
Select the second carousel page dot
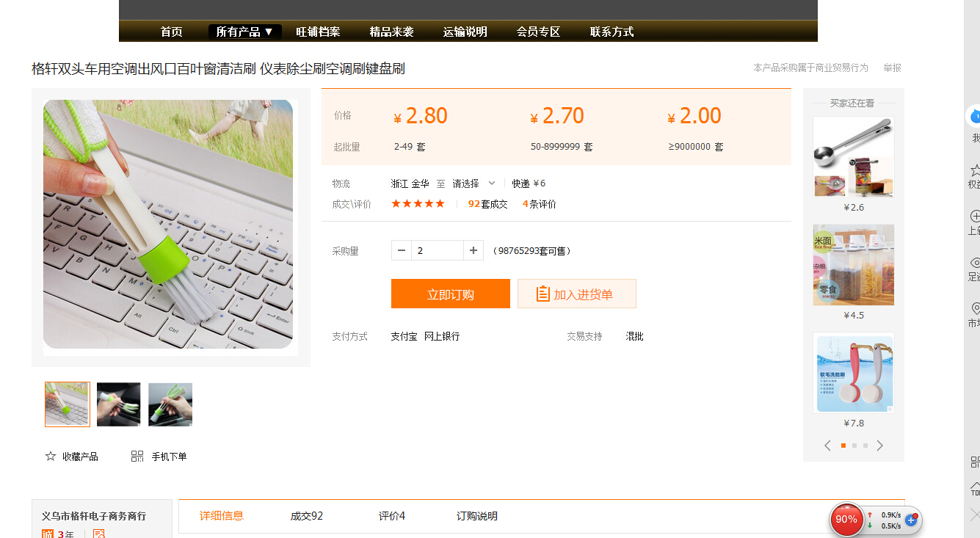854,446
